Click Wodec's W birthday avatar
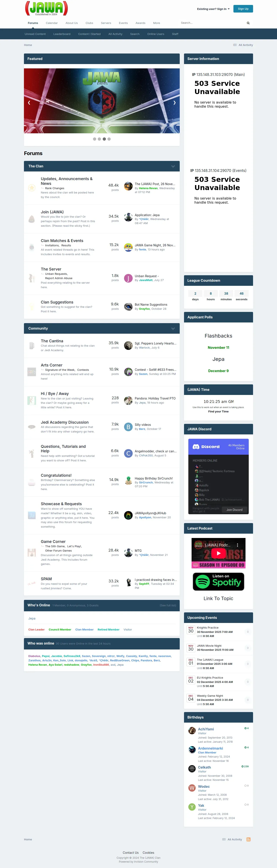The width and height of the screenshot is (277, 868). point(192,788)
